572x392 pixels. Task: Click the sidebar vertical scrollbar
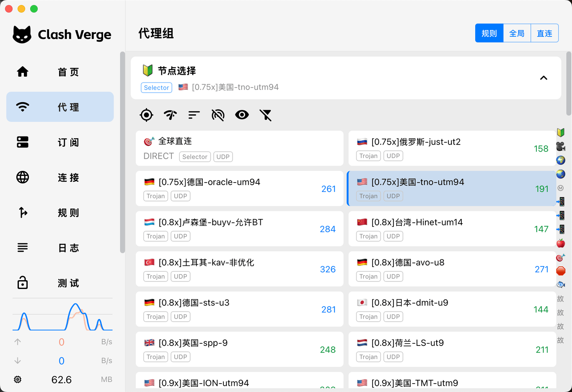[x=122, y=152]
